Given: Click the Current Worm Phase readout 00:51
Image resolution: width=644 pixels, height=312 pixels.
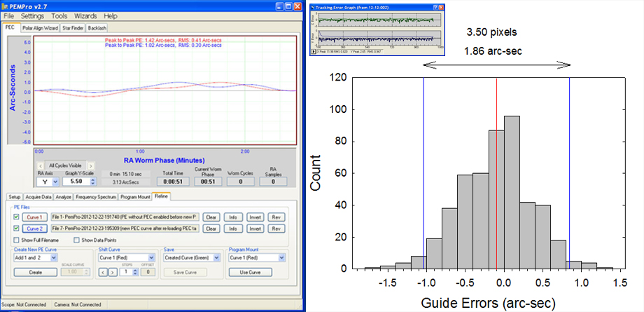Looking at the screenshot, I should tap(208, 181).
